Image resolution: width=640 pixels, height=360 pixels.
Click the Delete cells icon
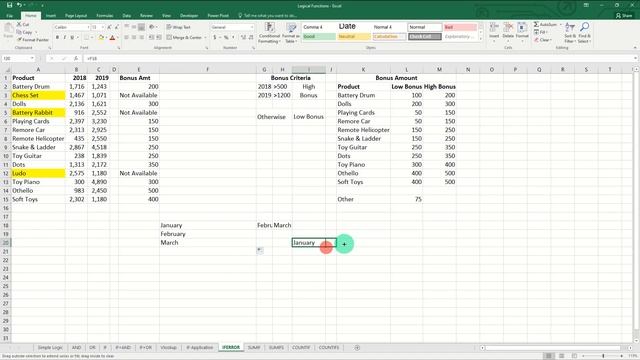508,28
